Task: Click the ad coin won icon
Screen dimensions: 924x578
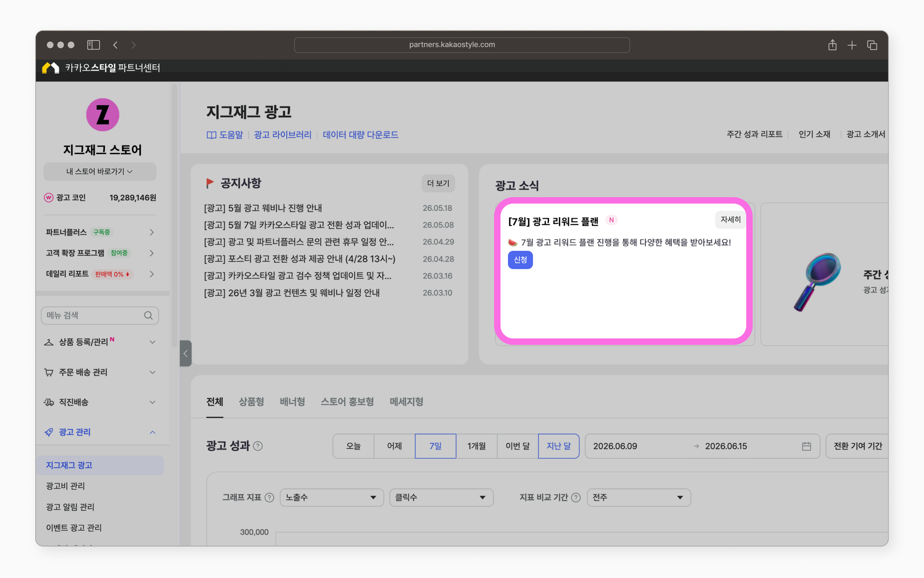Action: [x=48, y=197]
